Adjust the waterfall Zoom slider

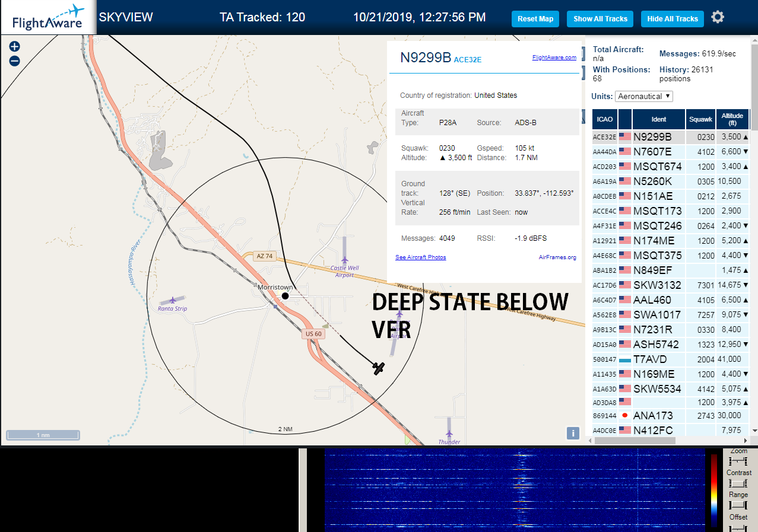pyautogui.click(x=738, y=461)
